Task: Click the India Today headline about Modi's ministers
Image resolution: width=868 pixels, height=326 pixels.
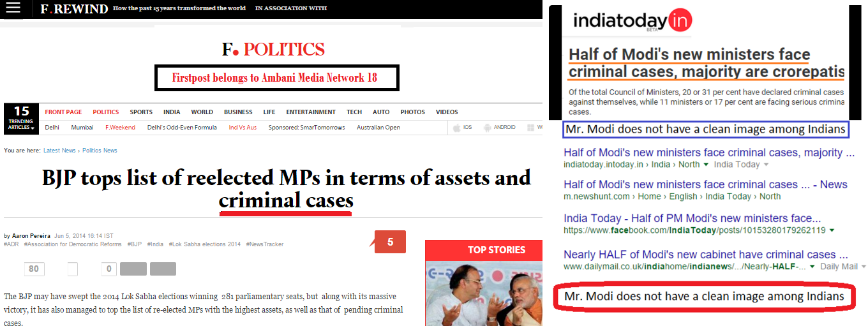Action: (x=707, y=63)
